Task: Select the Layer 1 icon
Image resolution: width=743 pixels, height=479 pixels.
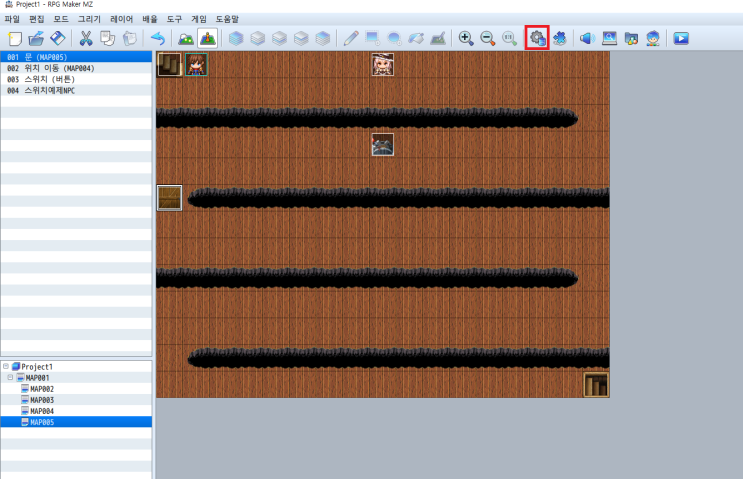Action: [258, 38]
